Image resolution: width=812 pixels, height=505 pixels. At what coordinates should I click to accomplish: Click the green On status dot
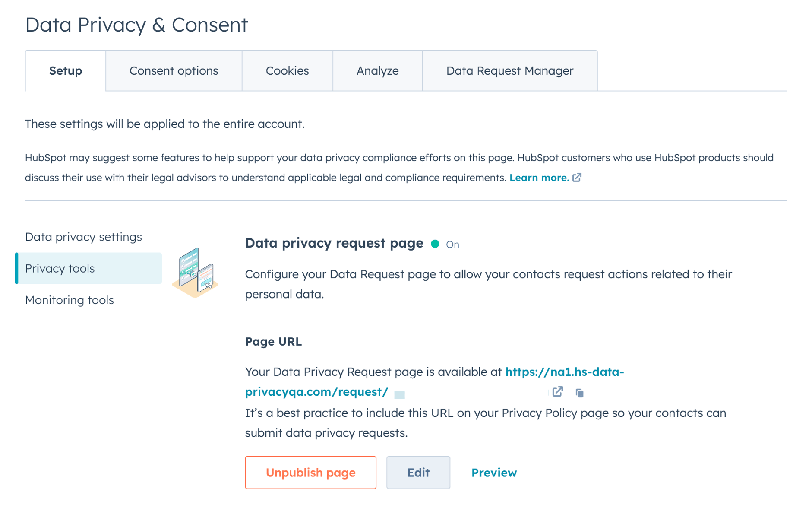pos(436,244)
